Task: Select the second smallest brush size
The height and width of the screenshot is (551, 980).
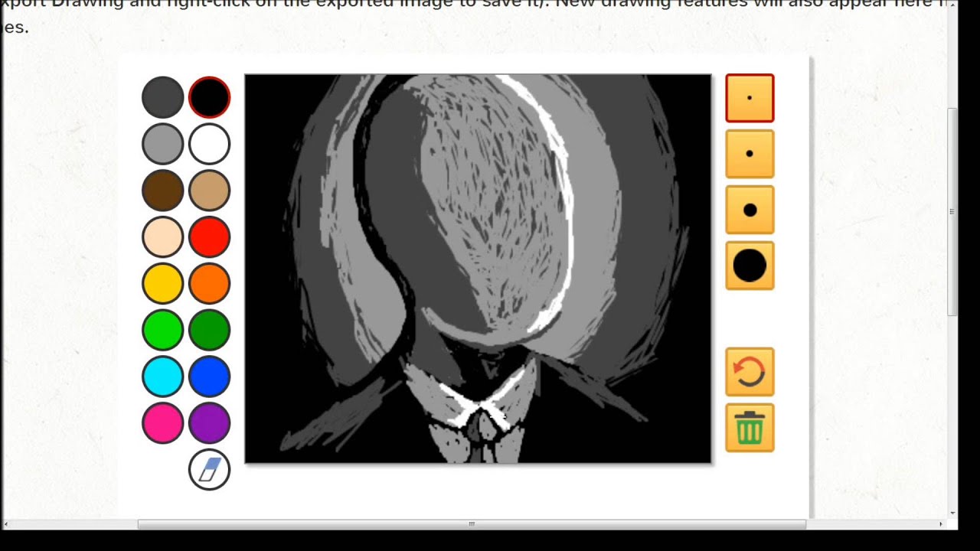Action: [750, 154]
